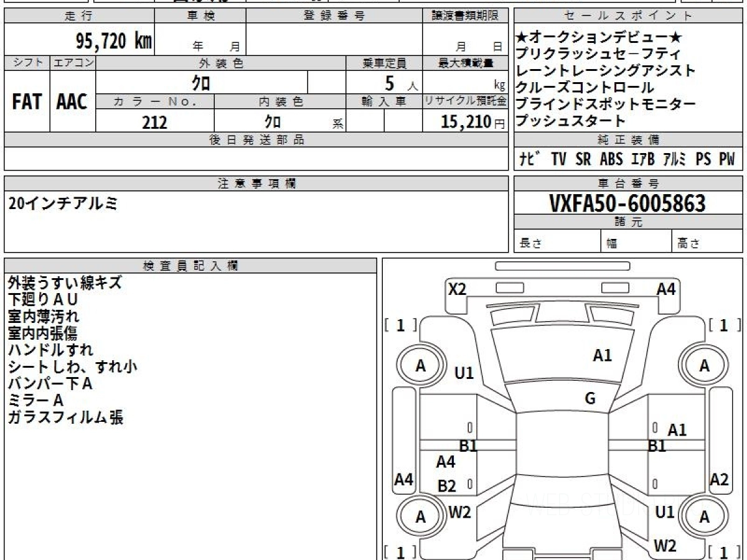Click the ミラーA note
Image resolution: width=747 pixels, height=560 pixels.
tap(35, 401)
